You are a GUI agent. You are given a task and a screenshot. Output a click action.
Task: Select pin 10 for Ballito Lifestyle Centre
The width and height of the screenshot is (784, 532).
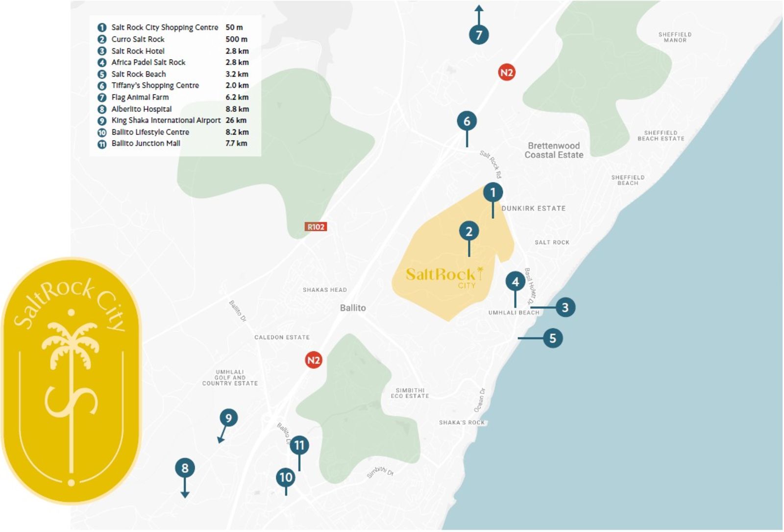286,477
